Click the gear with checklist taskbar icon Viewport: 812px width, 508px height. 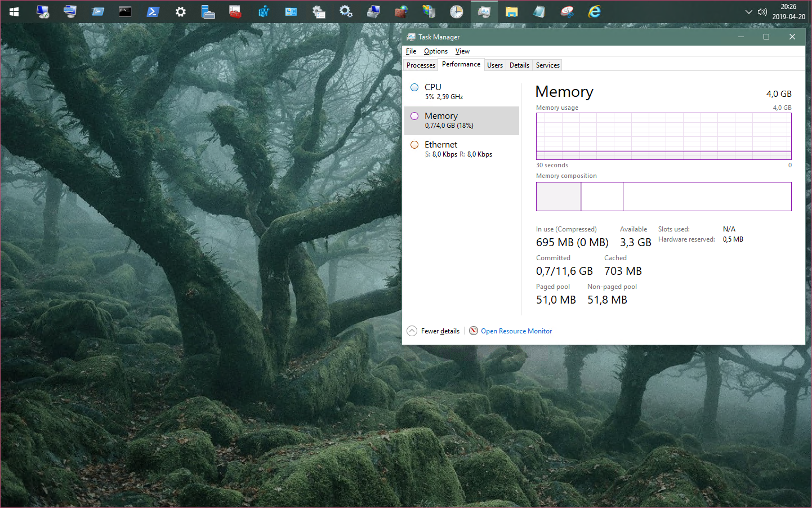[318, 11]
